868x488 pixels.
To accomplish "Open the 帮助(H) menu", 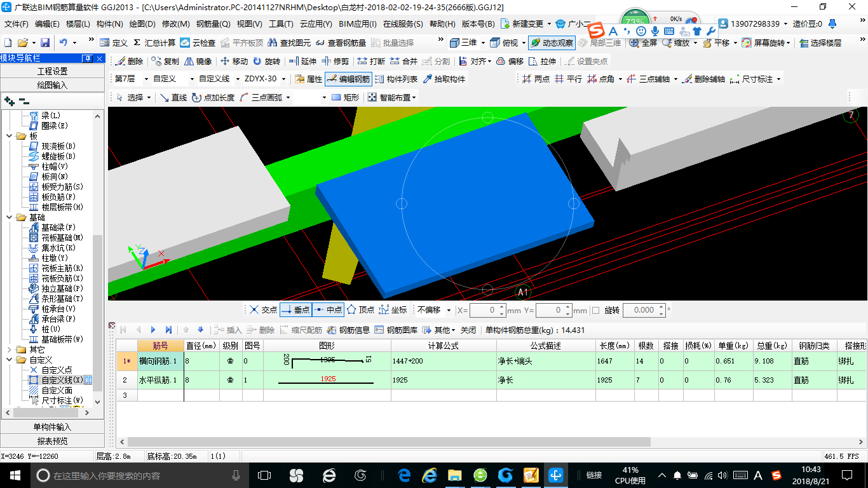I will pyautogui.click(x=442, y=24).
